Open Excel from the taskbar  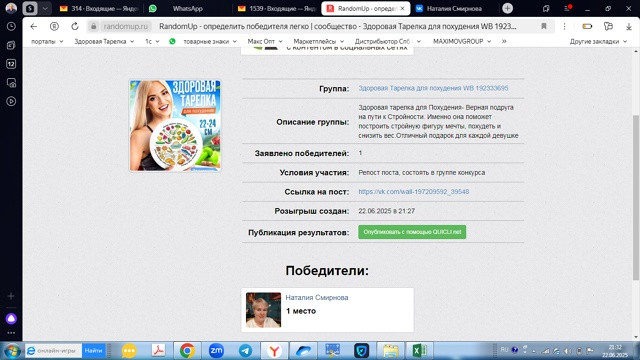[419, 351]
